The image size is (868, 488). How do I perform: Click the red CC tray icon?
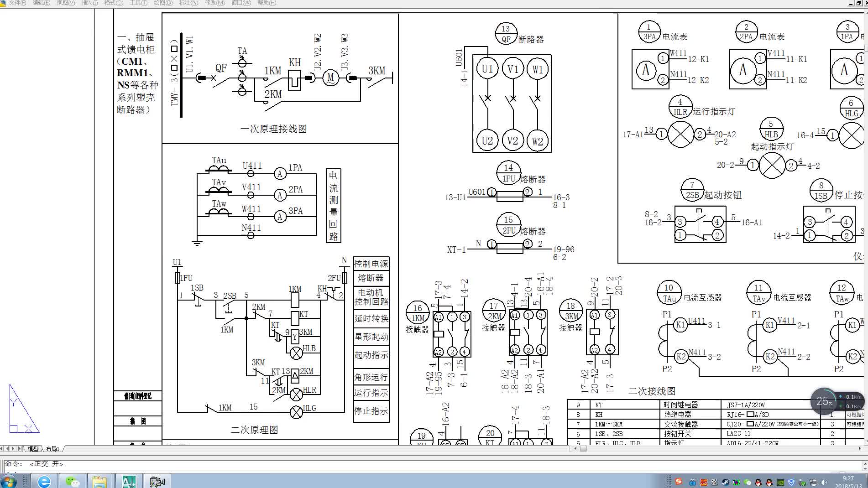point(703,482)
